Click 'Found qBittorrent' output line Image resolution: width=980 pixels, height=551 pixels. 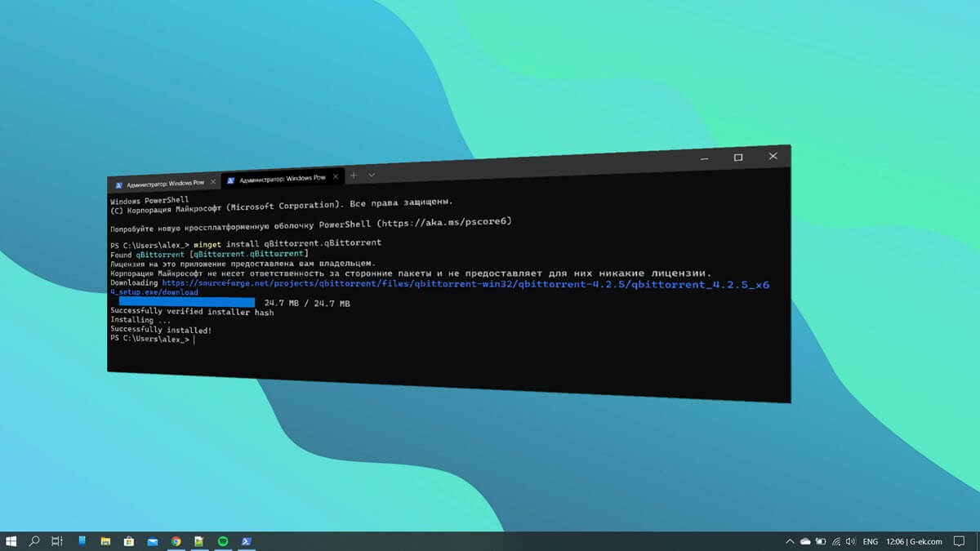point(208,254)
